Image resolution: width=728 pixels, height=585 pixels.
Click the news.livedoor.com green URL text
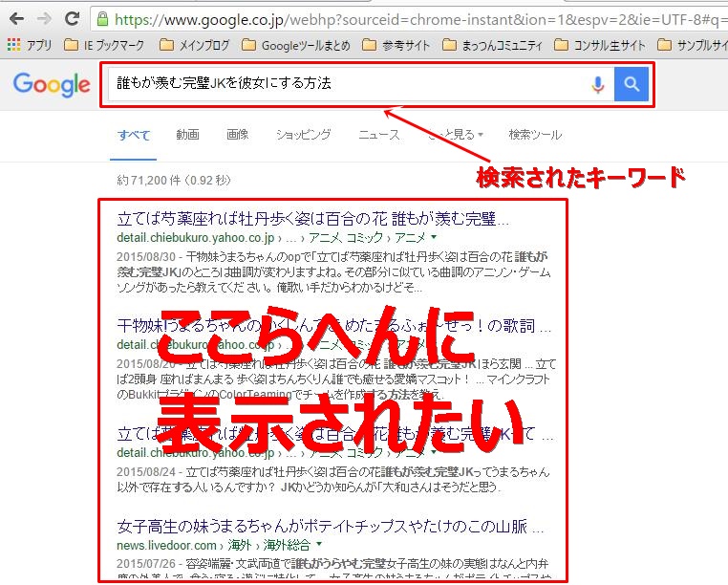tap(166, 545)
